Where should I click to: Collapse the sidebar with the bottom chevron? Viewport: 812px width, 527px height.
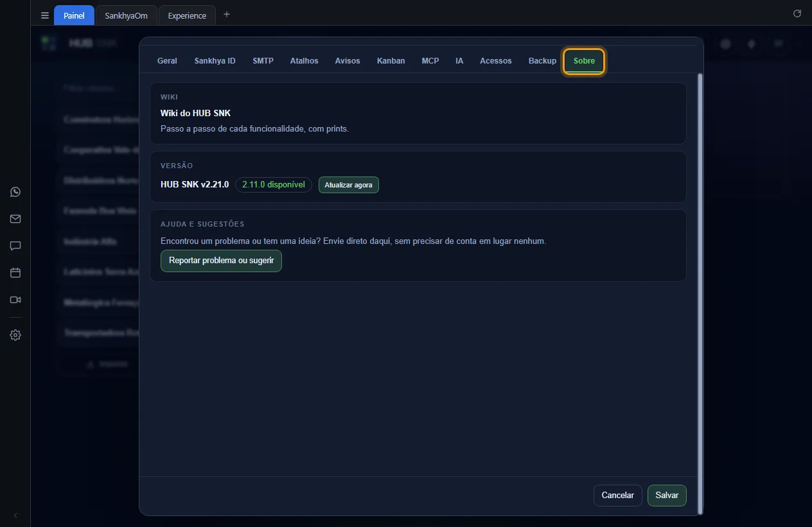click(x=15, y=515)
